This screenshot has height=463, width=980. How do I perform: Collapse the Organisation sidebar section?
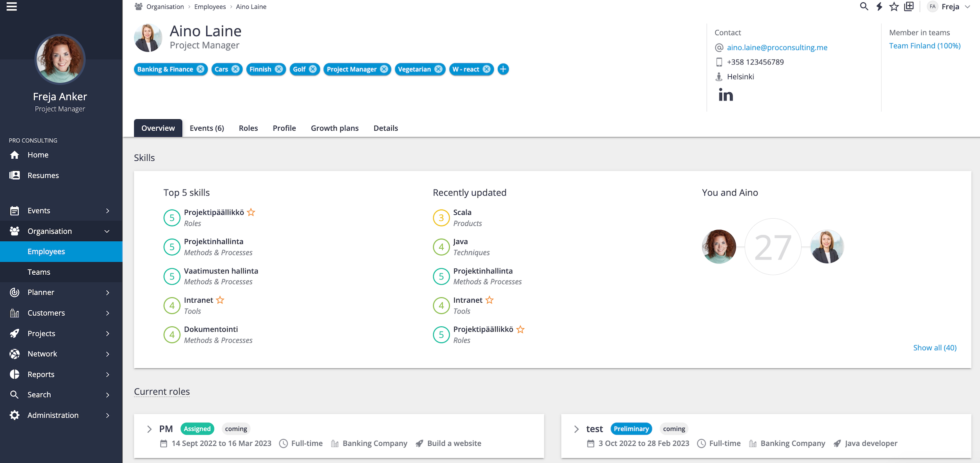[x=107, y=231]
